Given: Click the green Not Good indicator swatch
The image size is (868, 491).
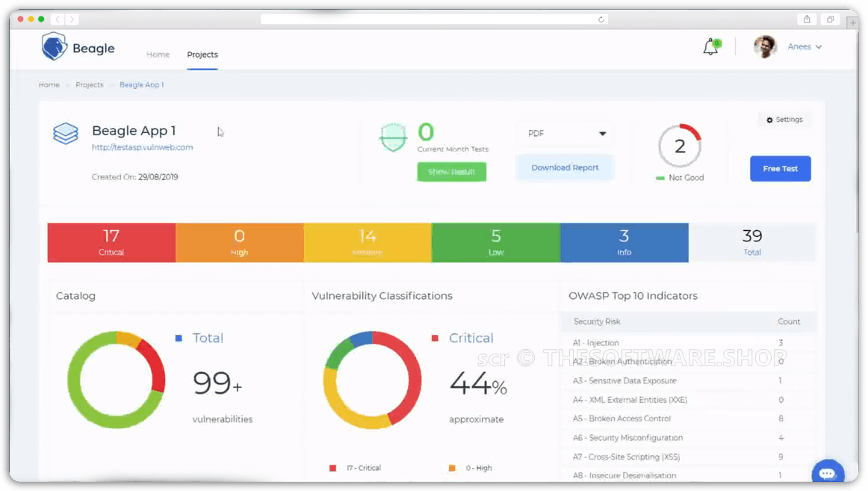Looking at the screenshot, I should [660, 179].
